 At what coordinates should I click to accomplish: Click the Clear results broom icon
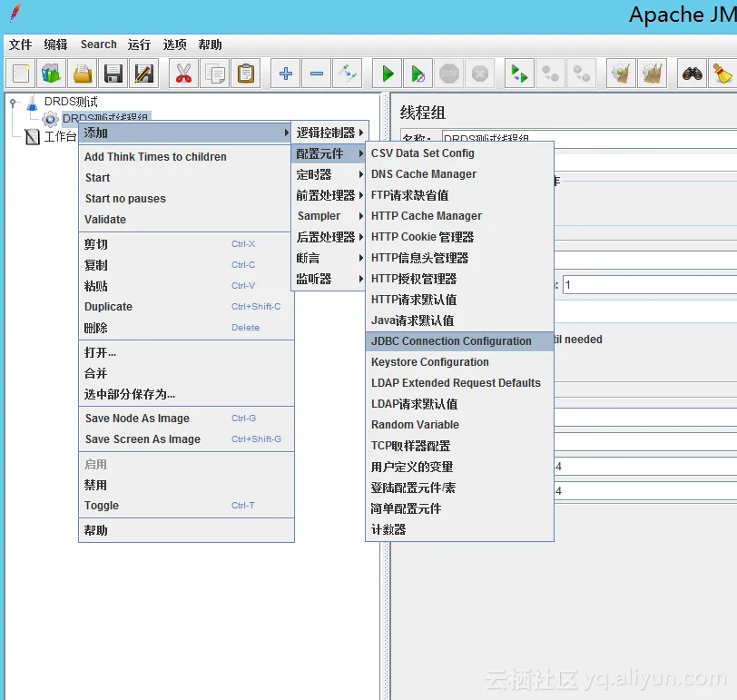[x=622, y=74]
